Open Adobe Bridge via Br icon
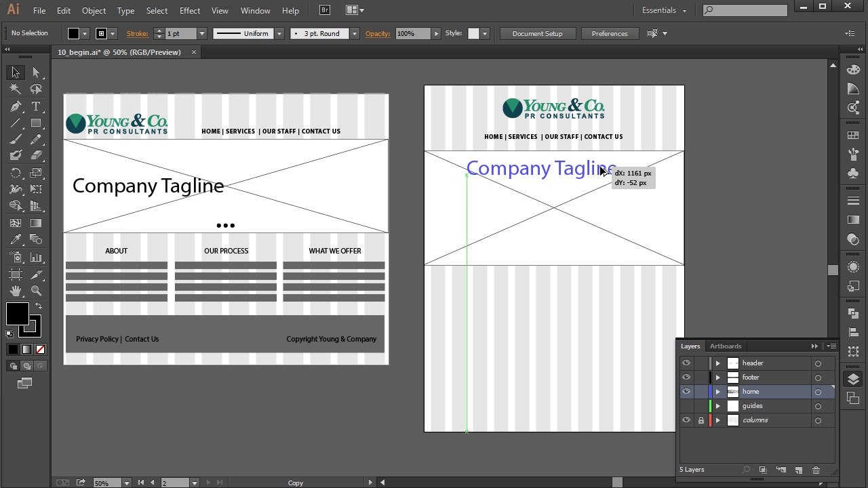This screenshot has height=488, width=868. 324,10
